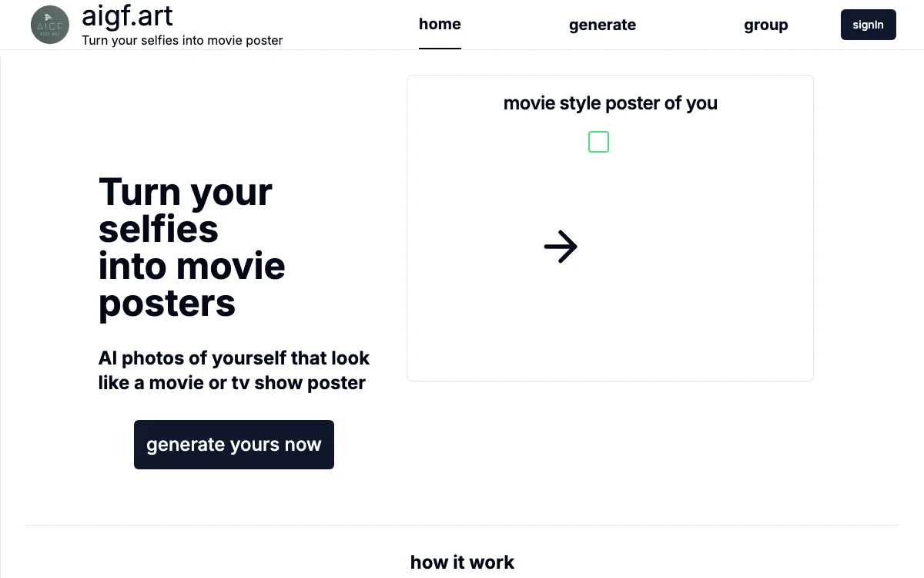
Task: Click the aigf.art site title
Action: (x=127, y=15)
